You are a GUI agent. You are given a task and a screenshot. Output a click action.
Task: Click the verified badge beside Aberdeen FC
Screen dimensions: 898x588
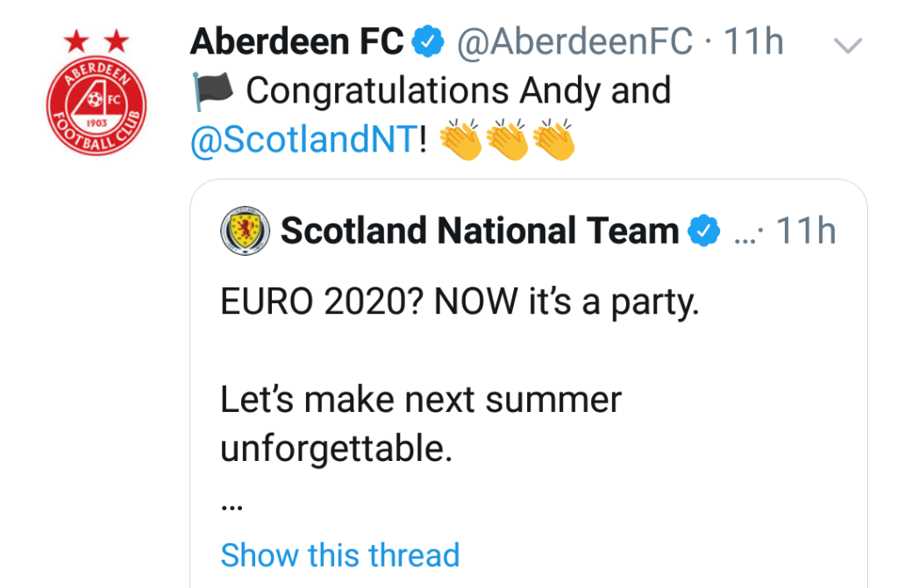[x=429, y=41]
